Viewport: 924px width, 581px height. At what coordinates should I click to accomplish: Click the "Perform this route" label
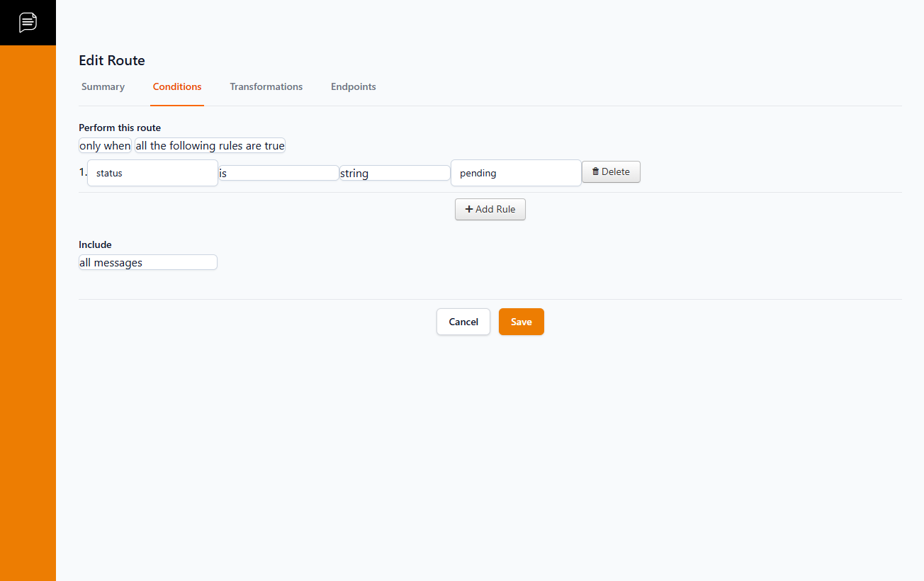pyautogui.click(x=120, y=128)
